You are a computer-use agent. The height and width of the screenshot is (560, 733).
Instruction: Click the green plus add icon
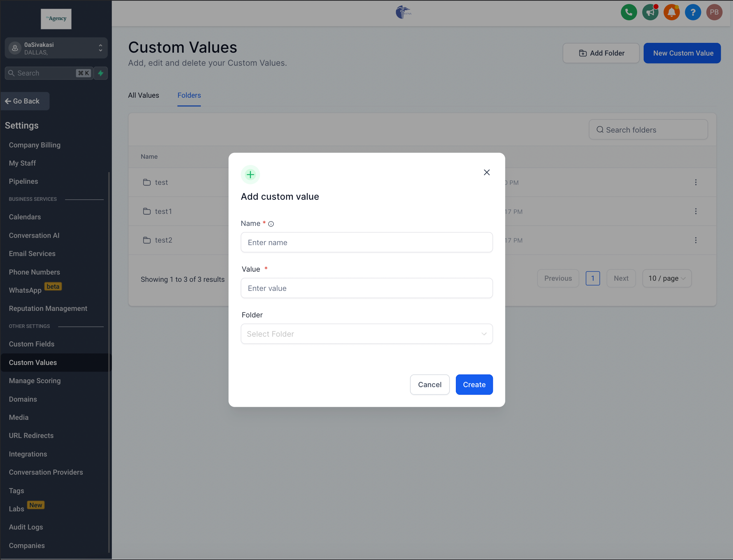(x=250, y=175)
